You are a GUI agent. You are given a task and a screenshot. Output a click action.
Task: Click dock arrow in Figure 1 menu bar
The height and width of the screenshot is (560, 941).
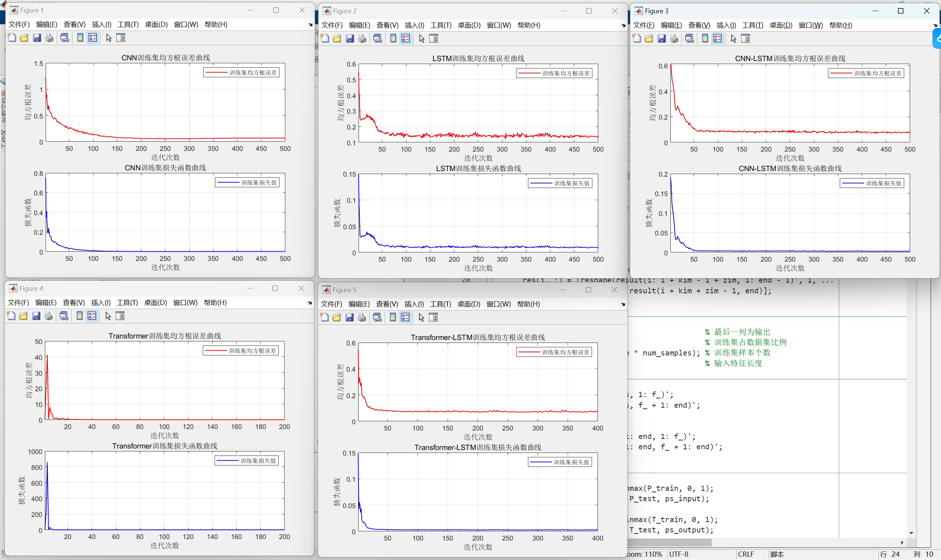coord(310,25)
